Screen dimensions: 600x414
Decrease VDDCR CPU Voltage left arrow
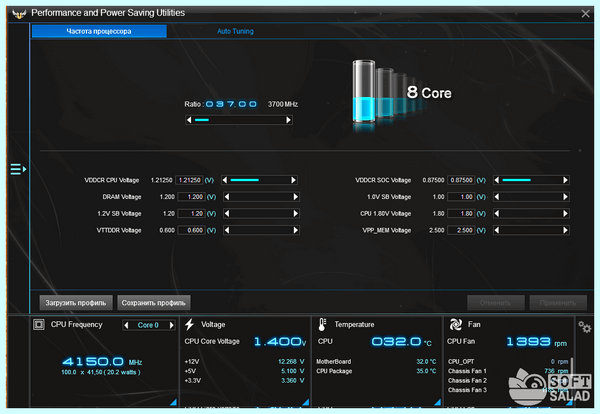(225, 180)
